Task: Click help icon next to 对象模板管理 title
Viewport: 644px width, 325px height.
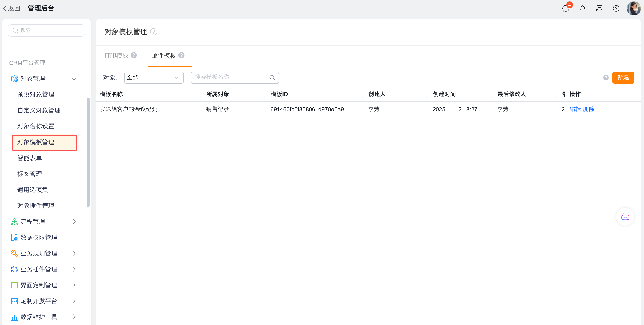Action: [x=153, y=32]
